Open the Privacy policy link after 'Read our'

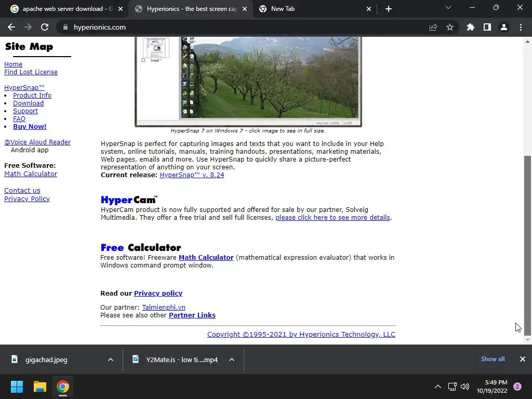click(x=158, y=293)
